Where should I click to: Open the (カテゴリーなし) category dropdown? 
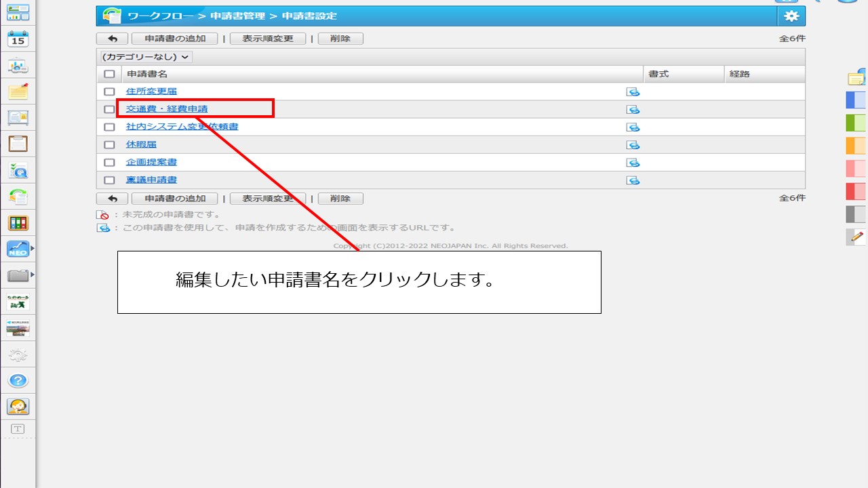[x=146, y=57]
